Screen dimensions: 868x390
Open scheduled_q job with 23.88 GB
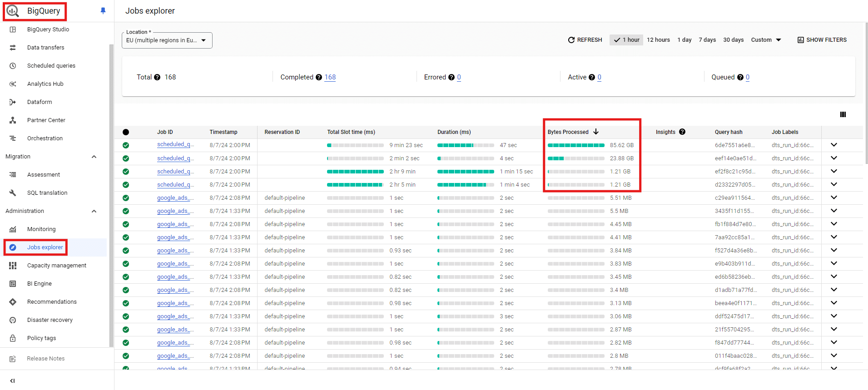point(175,158)
